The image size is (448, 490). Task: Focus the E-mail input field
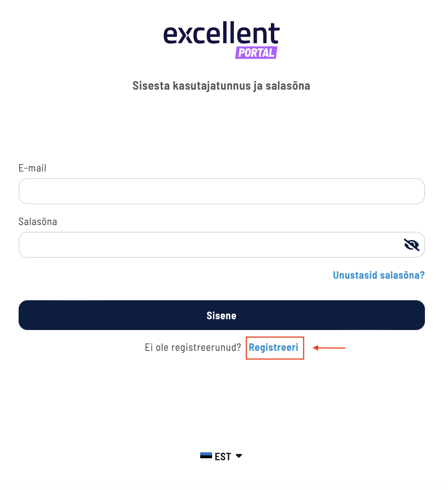pyautogui.click(x=221, y=191)
